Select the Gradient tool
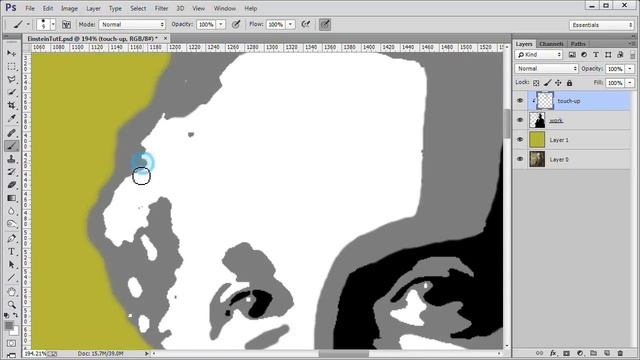Screen dimensions: 640x360 click(x=11, y=198)
